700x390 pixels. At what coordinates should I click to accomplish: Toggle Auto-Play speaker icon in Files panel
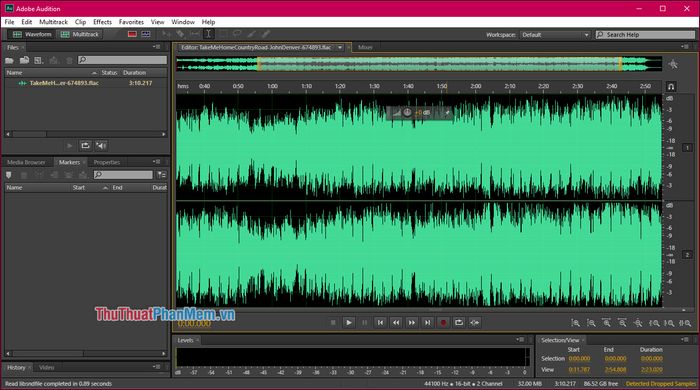[x=101, y=145]
